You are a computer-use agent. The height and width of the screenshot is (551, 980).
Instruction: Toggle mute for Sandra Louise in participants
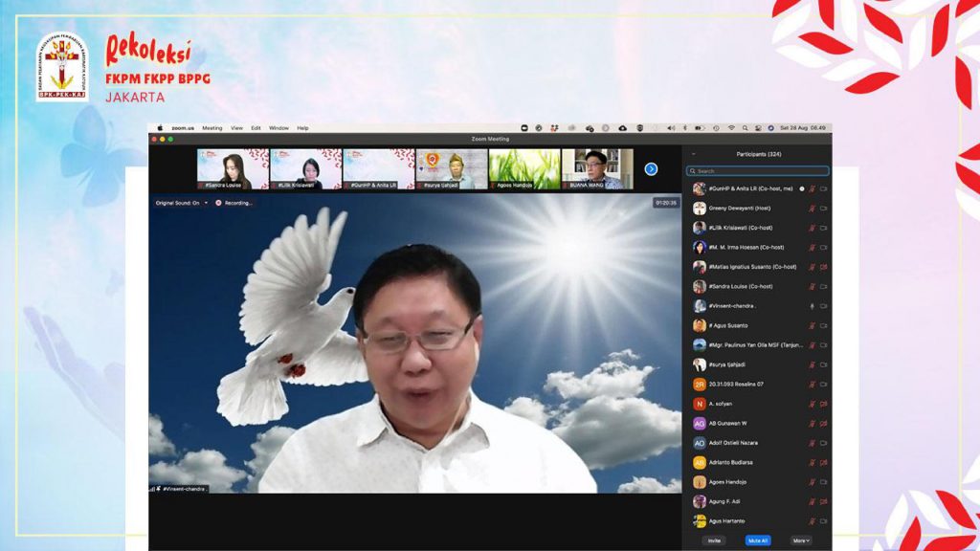(x=813, y=286)
